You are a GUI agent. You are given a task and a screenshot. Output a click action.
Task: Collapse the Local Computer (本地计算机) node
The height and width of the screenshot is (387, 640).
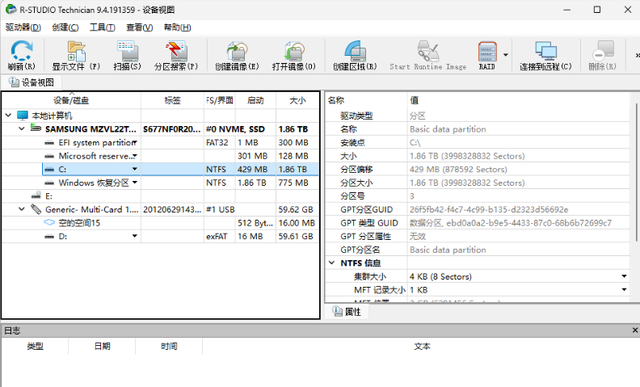point(8,116)
